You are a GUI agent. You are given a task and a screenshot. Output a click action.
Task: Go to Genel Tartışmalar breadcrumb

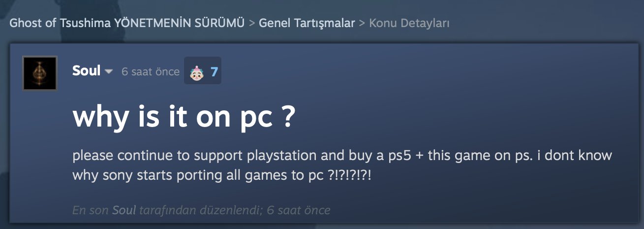click(x=307, y=23)
